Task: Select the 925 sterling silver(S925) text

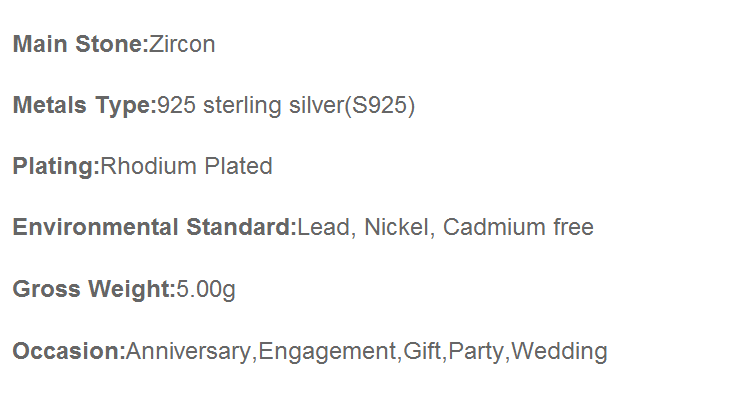Action: tap(286, 106)
